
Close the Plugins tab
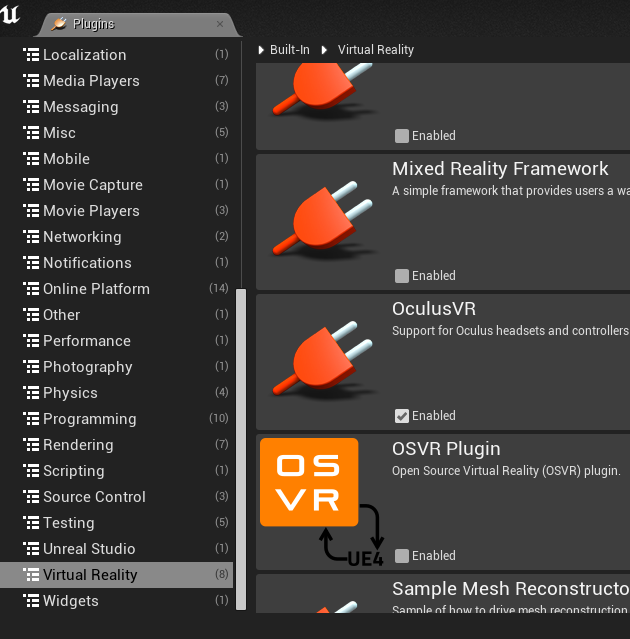[220, 24]
